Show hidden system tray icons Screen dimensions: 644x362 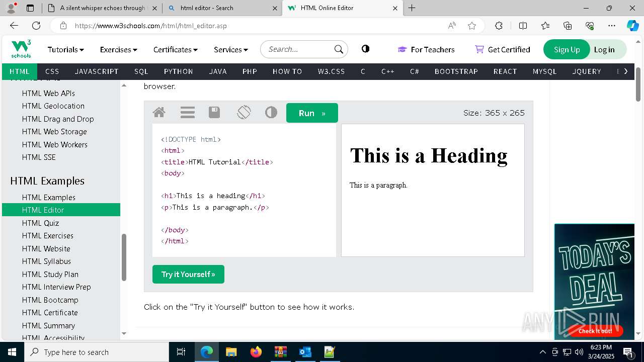pos(542,352)
